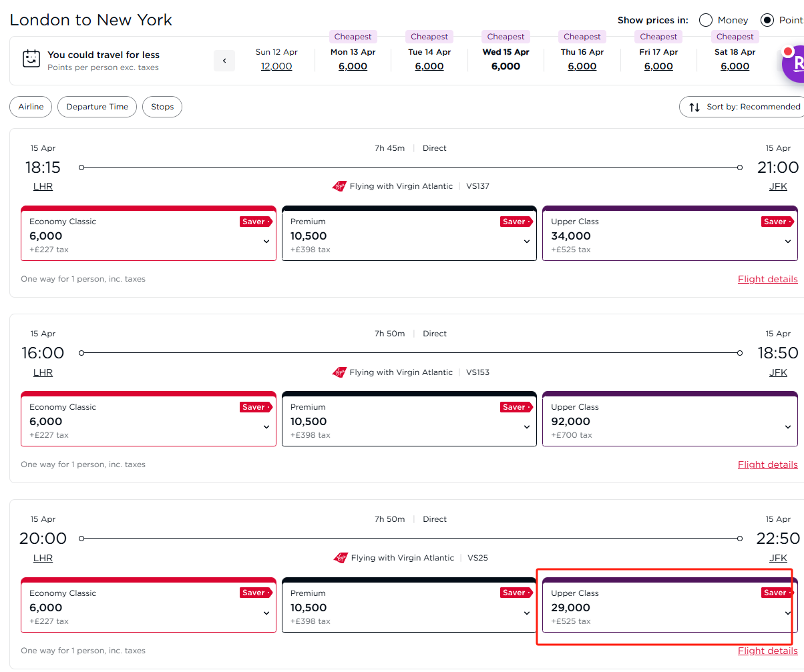Click the smiley calendar icon
This screenshot has width=804, height=672.
(31, 59)
